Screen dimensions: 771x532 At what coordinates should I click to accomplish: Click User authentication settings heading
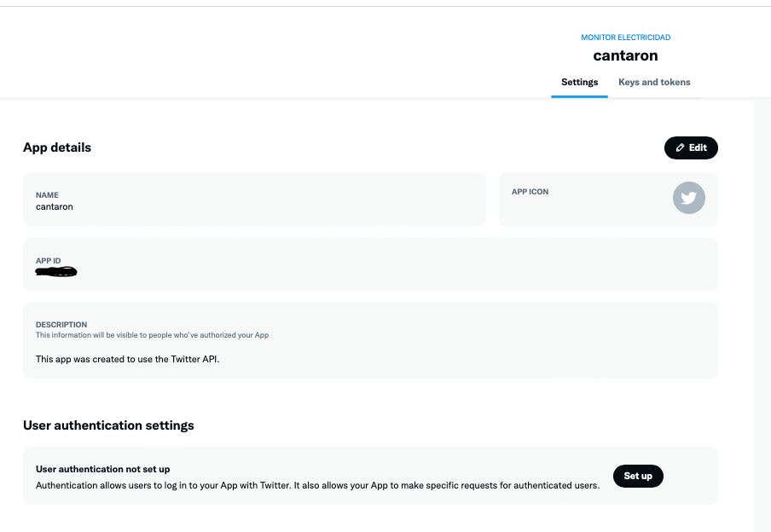point(108,425)
